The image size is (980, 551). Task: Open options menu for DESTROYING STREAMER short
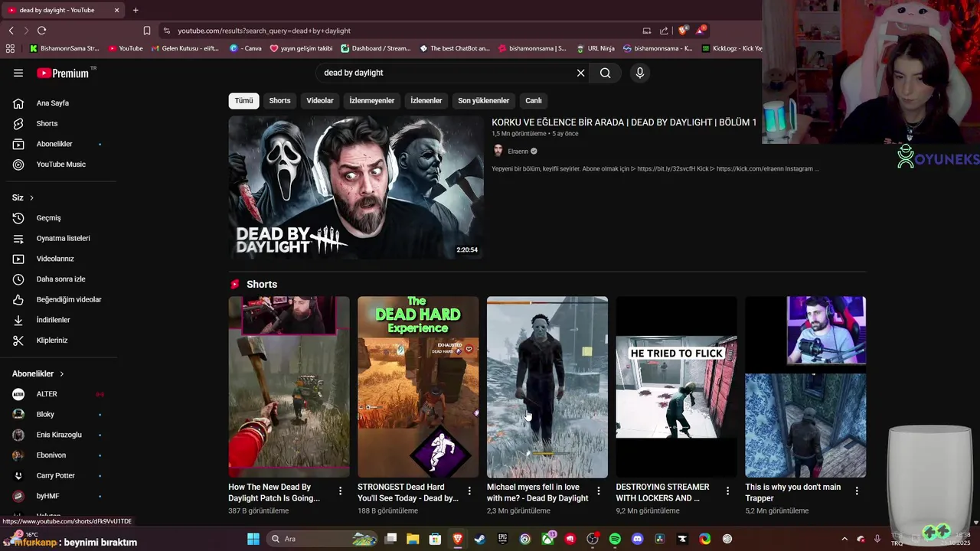[728, 491]
